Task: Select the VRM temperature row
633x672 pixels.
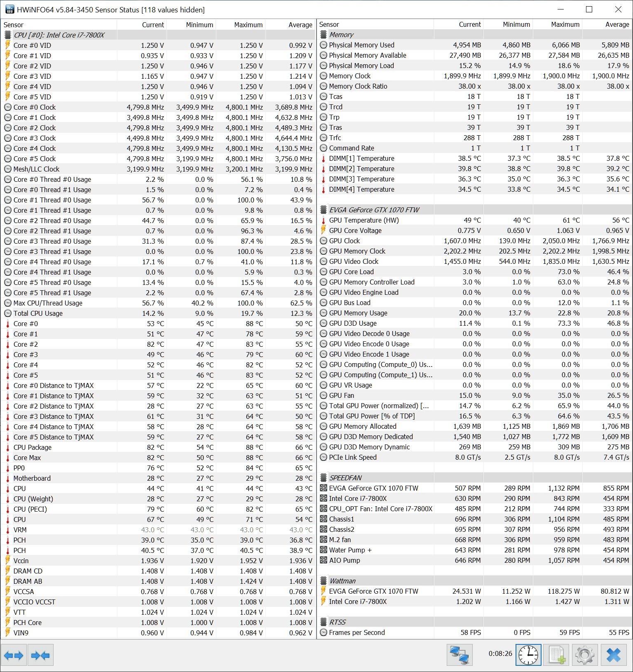Action: [158, 530]
